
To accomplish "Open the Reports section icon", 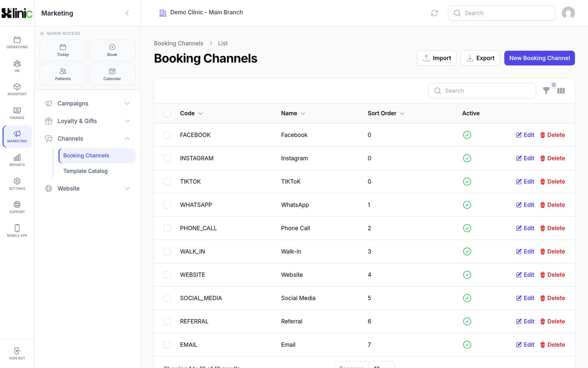I will 17,160.
